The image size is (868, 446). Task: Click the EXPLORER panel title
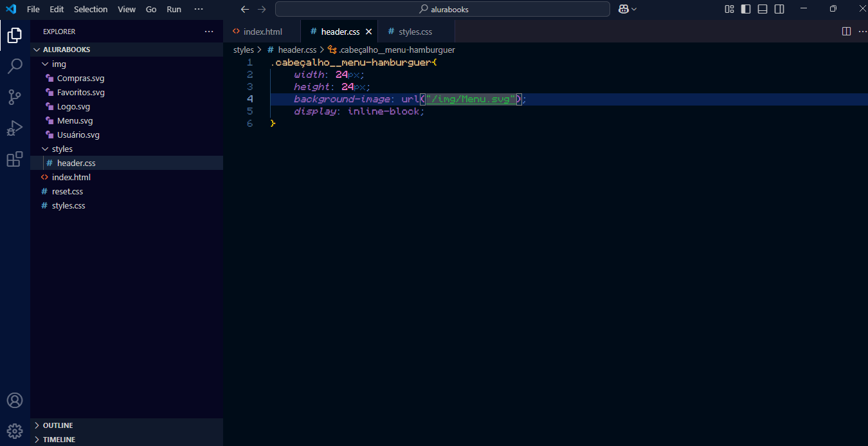59,32
